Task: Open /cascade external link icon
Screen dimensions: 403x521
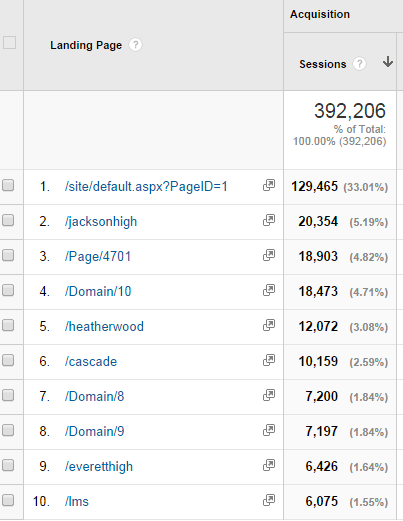Action: pyautogui.click(x=269, y=360)
